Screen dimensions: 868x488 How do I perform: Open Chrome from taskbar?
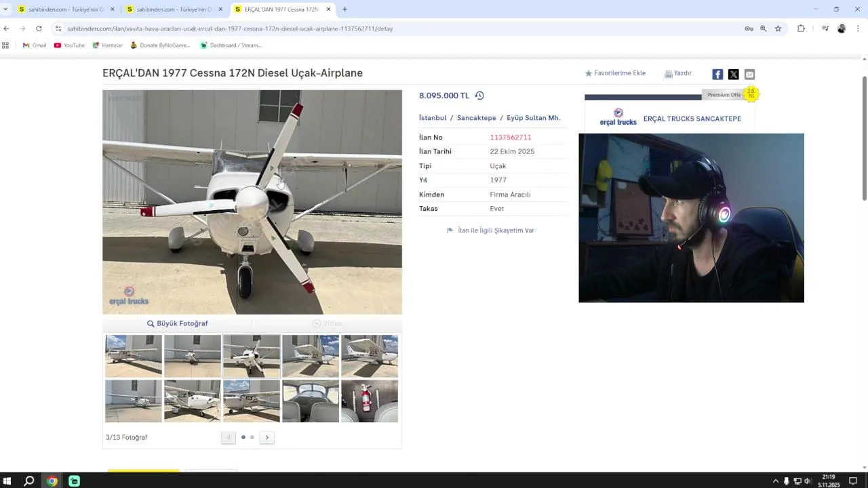(52, 481)
